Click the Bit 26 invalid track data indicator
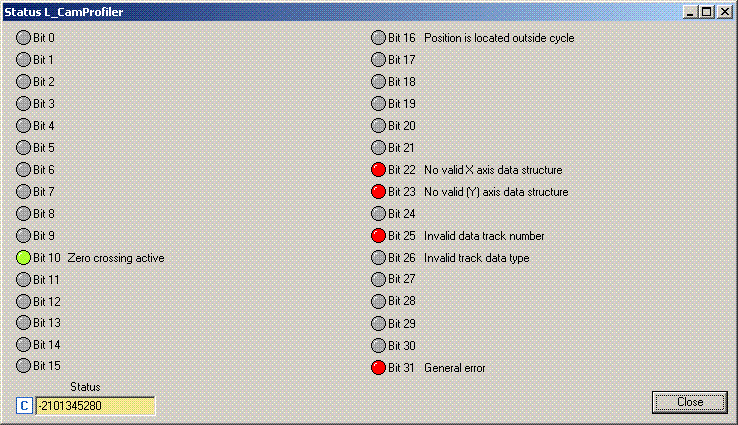Viewport: 738px width, 425px height. pos(379,258)
